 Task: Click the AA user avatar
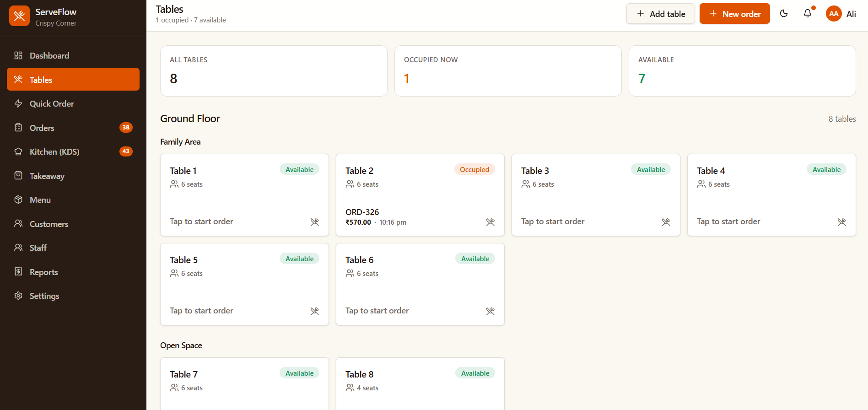[x=834, y=14]
